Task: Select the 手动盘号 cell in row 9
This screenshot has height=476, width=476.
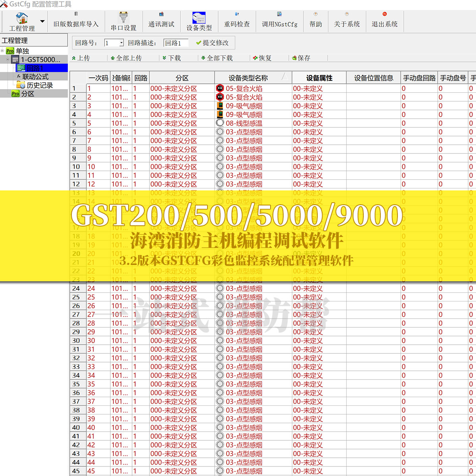Action: [x=453, y=158]
